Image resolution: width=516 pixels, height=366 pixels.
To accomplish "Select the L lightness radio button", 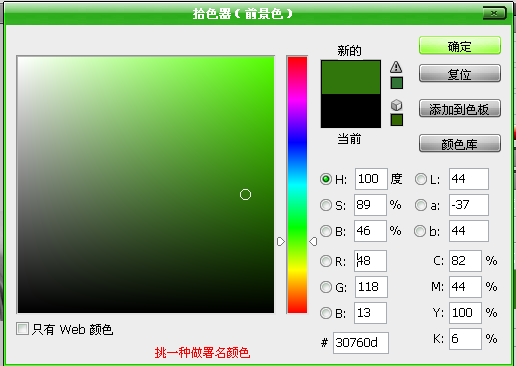I will coord(421,179).
